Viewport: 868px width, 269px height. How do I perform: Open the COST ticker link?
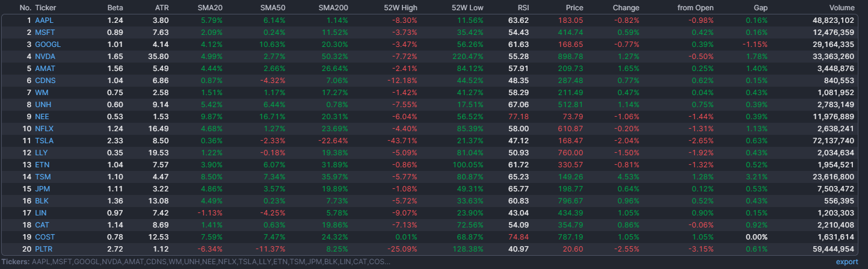[x=45, y=237]
